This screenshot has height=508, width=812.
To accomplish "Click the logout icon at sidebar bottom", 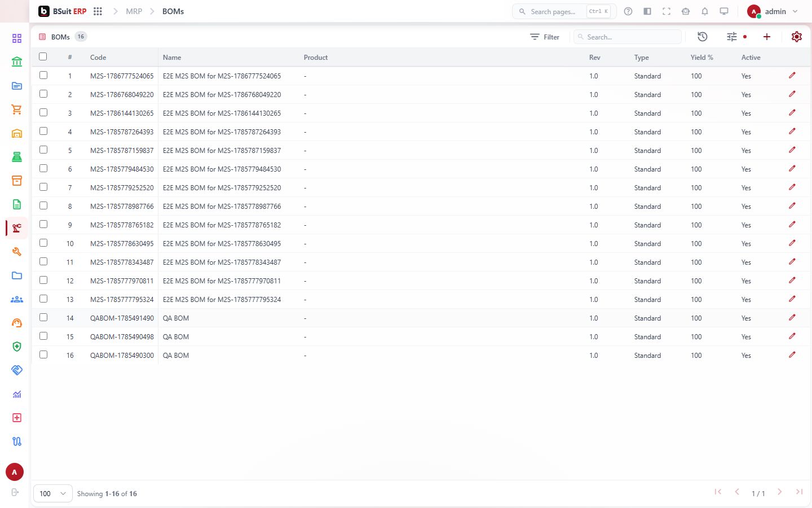I will pyautogui.click(x=15, y=492).
